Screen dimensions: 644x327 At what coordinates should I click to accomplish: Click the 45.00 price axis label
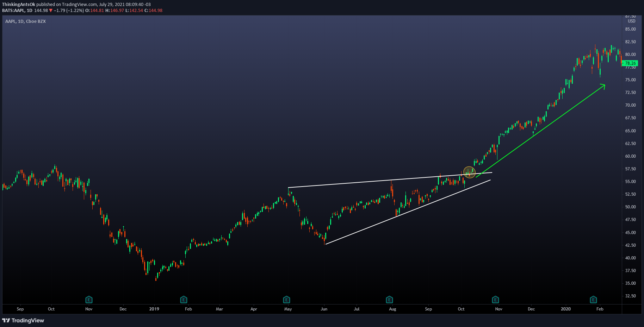coord(630,233)
